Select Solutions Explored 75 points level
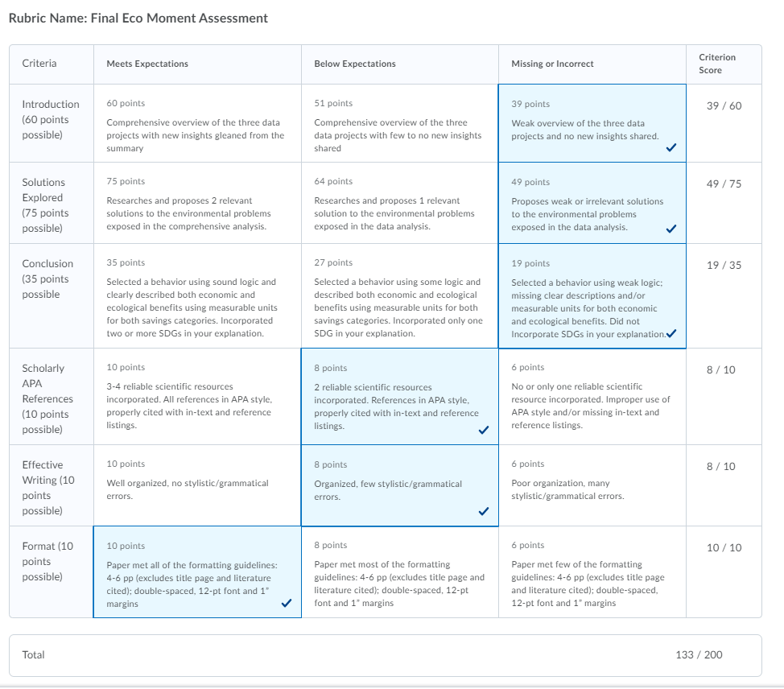Viewport: 784px width, 689px height. (x=197, y=203)
